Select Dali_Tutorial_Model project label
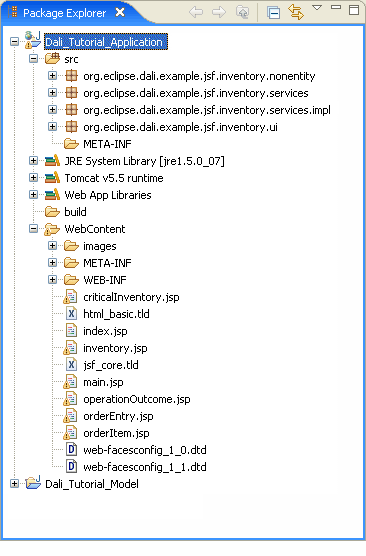 (92, 484)
